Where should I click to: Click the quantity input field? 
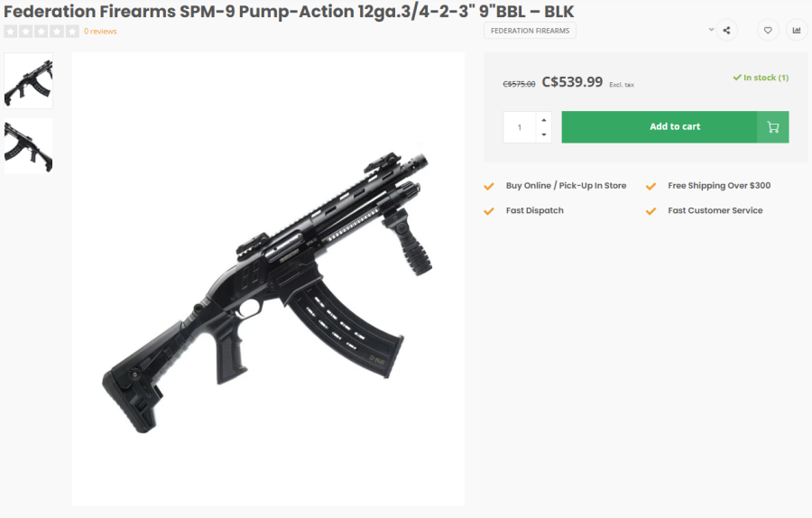(x=520, y=127)
